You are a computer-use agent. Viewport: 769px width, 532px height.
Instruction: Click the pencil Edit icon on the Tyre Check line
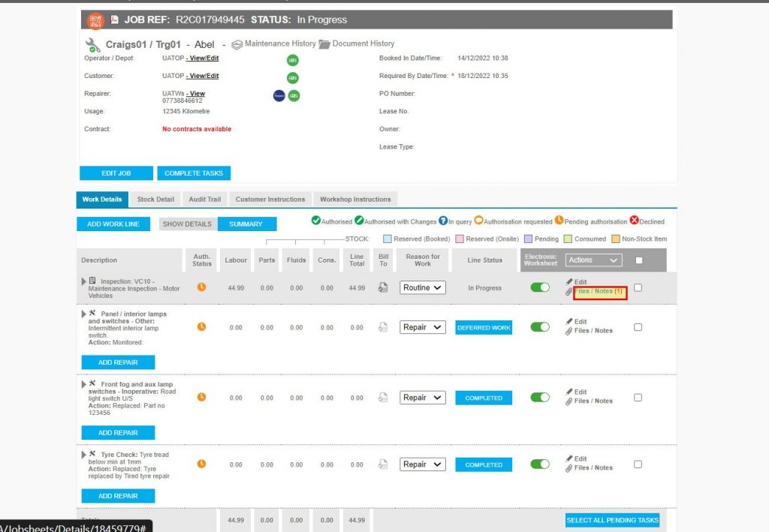[569, 459]
